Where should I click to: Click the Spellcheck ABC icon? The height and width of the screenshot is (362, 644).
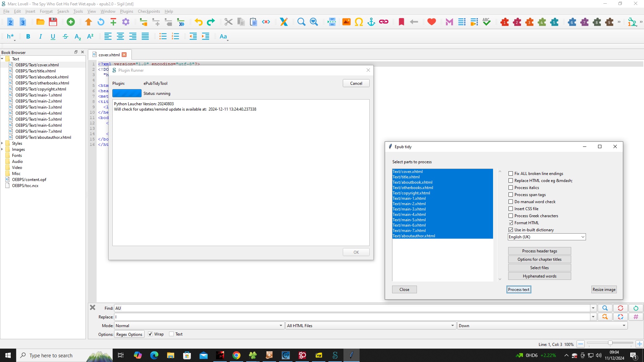click(486, 22)
